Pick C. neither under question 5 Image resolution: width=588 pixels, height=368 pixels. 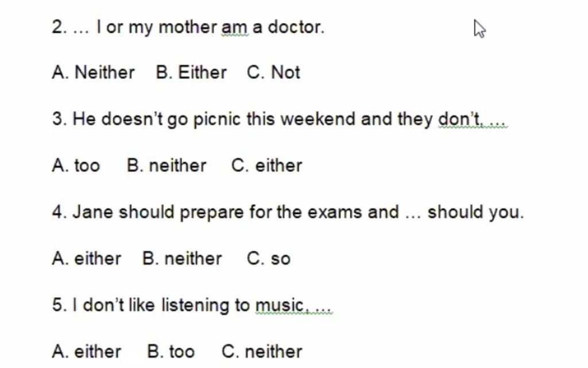coord(262,352)
